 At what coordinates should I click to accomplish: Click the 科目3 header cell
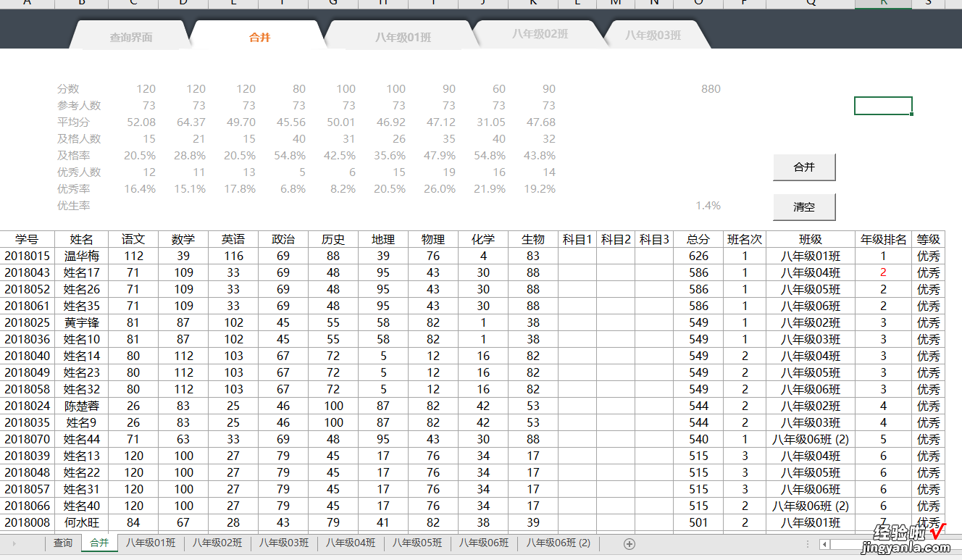[654, 239]
